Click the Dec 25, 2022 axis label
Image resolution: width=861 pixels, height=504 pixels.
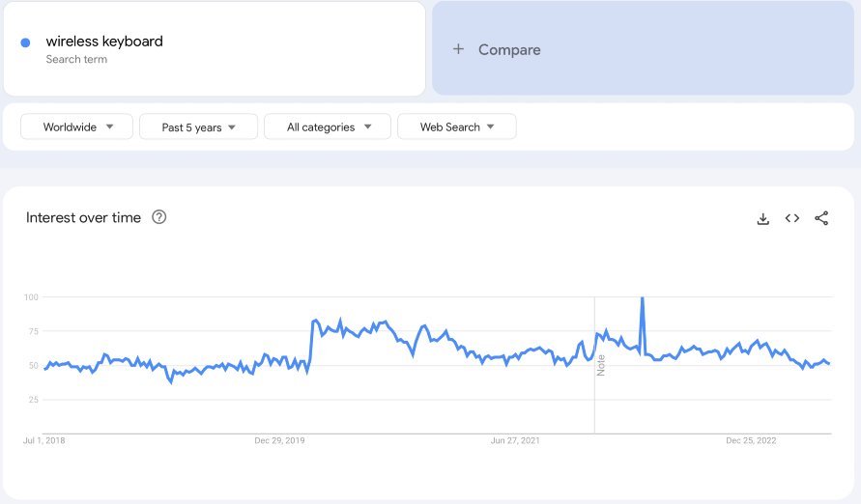[751, 440]
